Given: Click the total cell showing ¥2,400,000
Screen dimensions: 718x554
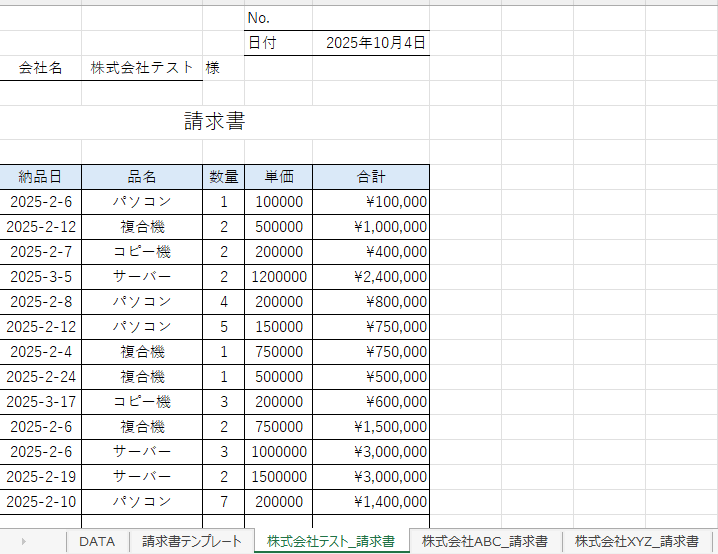Looking at the screenshot, I should click(x=371, y=276).
